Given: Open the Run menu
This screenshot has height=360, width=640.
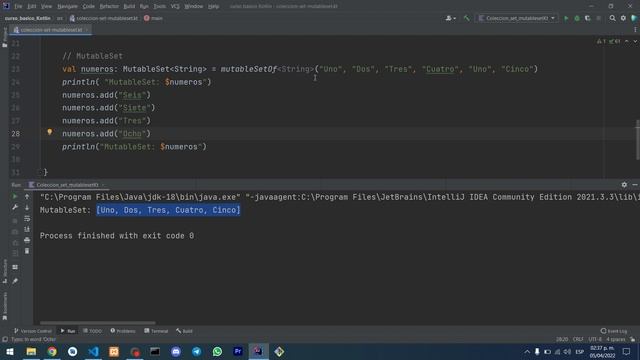Looking at the screenshot, I should (144, 6).
